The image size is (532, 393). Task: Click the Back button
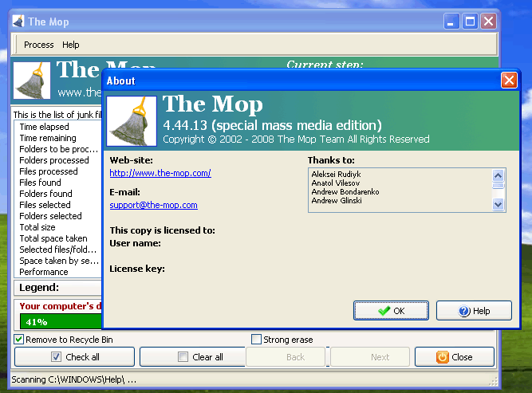(286, 356)
